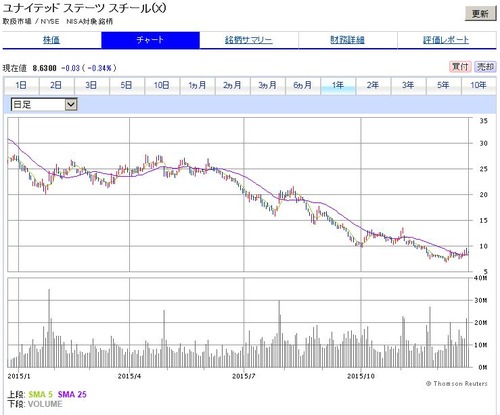Click the 30M volume axis label

[x=481, y=300]
